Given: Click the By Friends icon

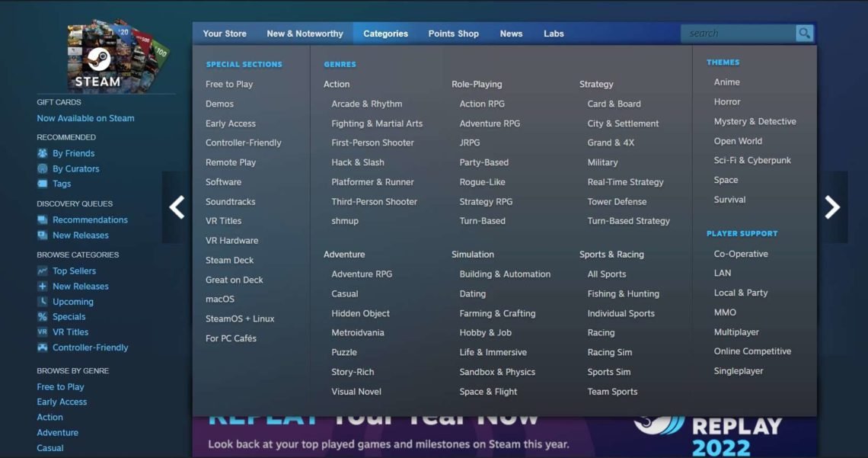Looking at the screenshot, I should pyautogui.click(x=42, y=153).
